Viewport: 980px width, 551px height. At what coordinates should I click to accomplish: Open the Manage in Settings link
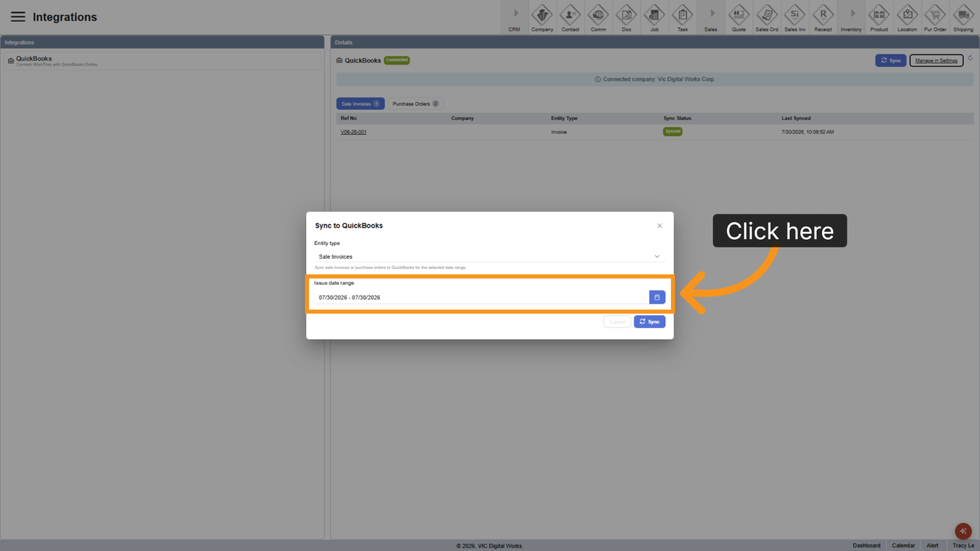click(936, 61)
